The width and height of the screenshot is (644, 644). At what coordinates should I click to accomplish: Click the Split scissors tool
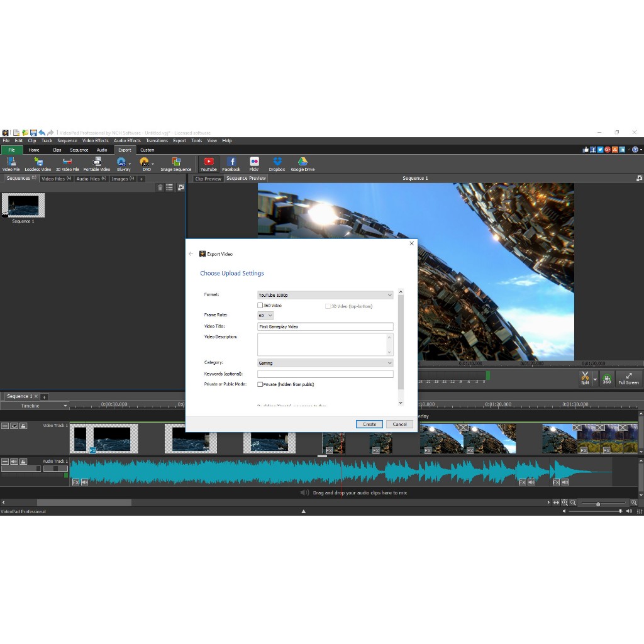pyautogui.click(x=585, y=377)
